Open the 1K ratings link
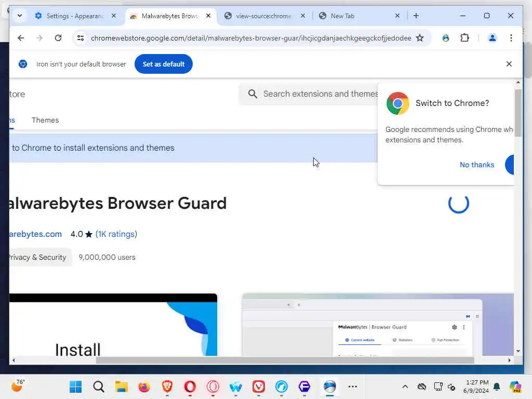The width and height of the screenshot is (532, 399). tap(116, 234)
